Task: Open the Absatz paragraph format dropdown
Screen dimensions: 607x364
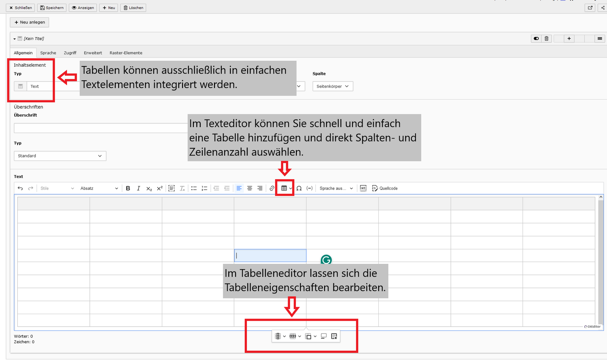Action: pos(99,188)
